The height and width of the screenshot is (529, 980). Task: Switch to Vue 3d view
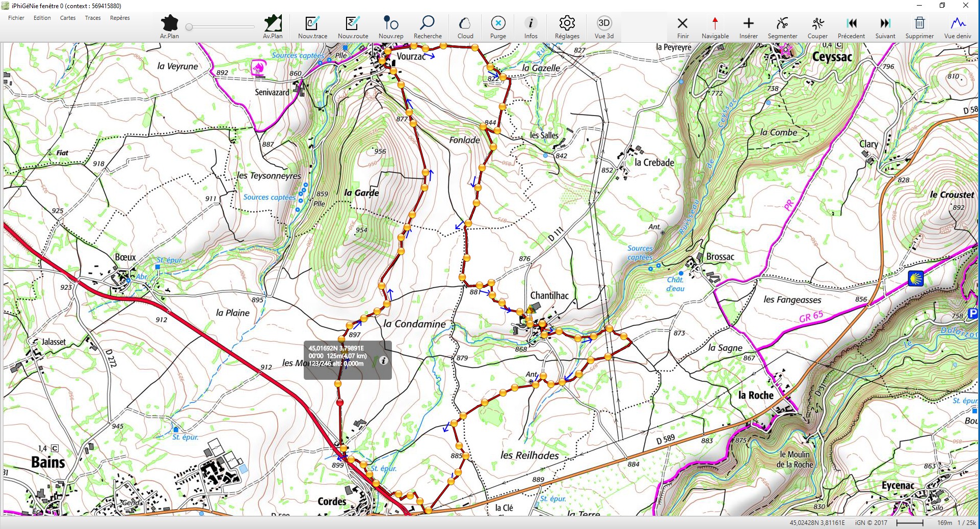[604, 24]
